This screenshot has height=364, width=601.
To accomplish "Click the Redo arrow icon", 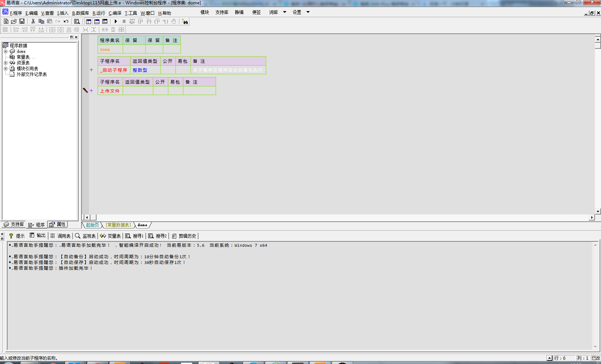I will 58,22.
